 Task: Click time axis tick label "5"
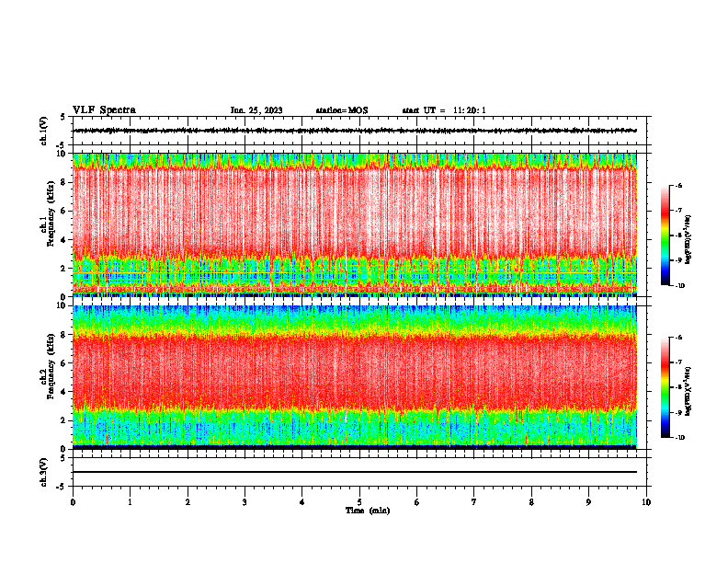359,502
